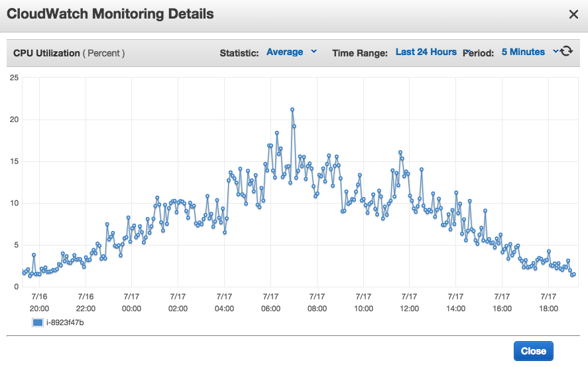Click the 7/17 14:00 axis label

[x=455, y=303]
